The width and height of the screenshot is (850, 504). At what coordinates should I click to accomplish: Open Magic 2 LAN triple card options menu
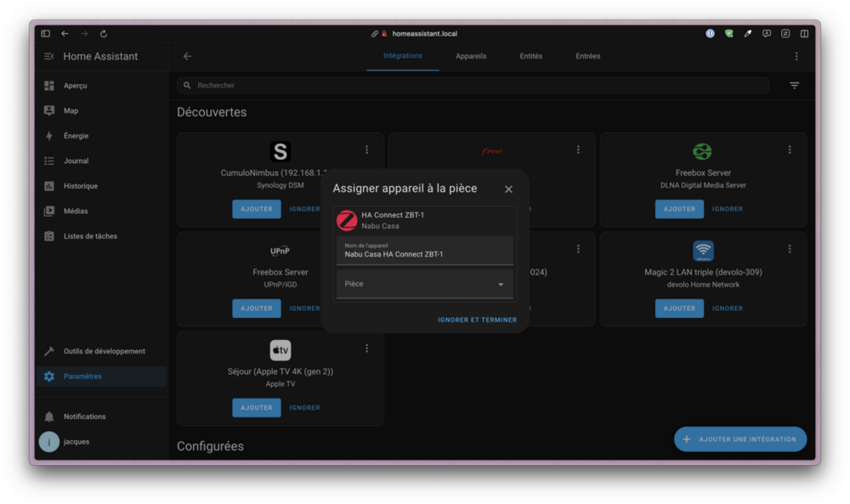click(x=790, y=249)
